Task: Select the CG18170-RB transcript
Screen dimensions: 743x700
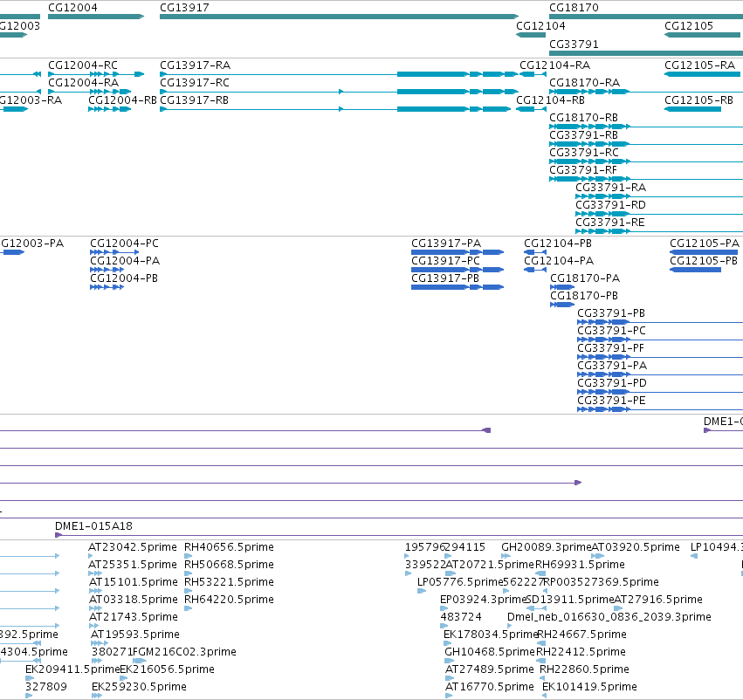Action: (584, 118)
